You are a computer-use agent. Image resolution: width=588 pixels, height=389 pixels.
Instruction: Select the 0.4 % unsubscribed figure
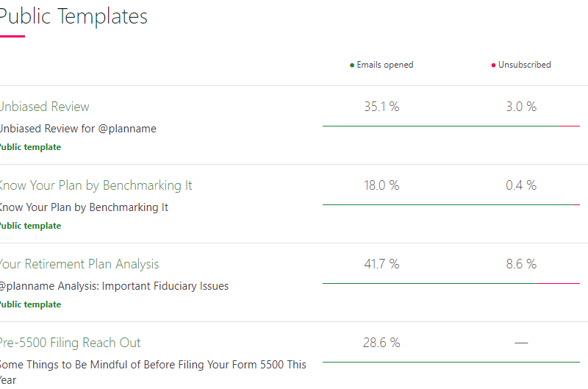point(521,185)
